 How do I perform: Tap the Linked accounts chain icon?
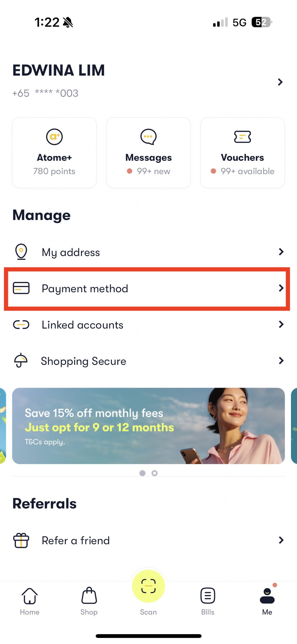click(x=21, y=325)
